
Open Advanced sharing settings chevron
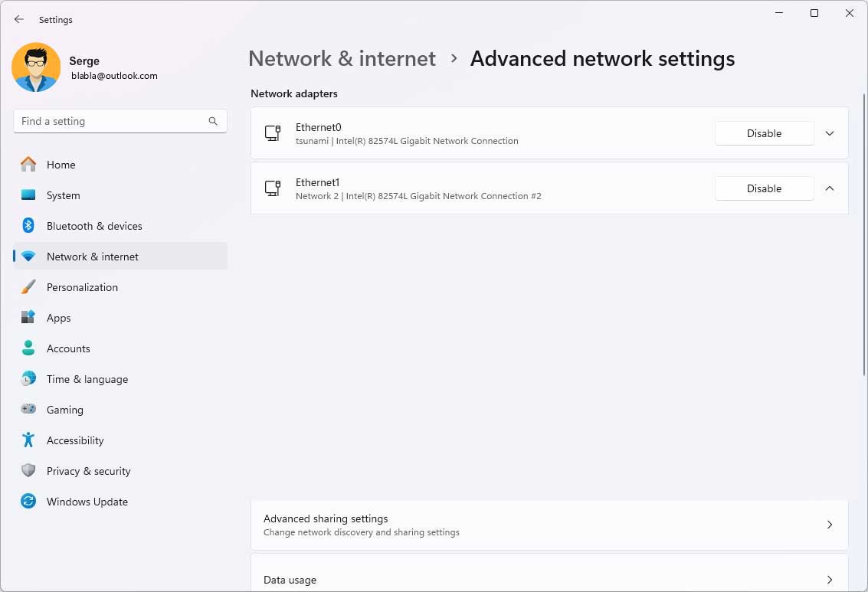pyautogui.click(x=830, y=525)
